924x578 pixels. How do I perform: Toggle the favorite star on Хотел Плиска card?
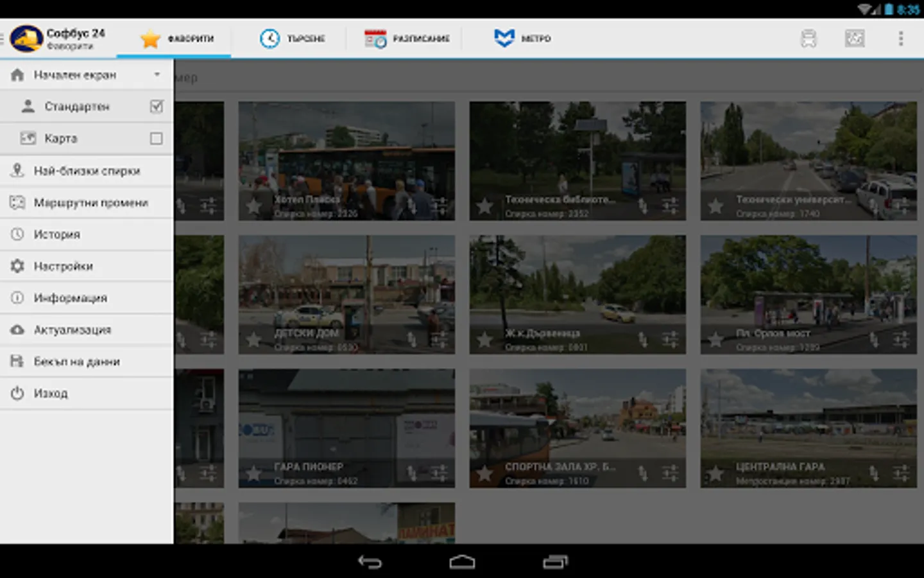254,206
